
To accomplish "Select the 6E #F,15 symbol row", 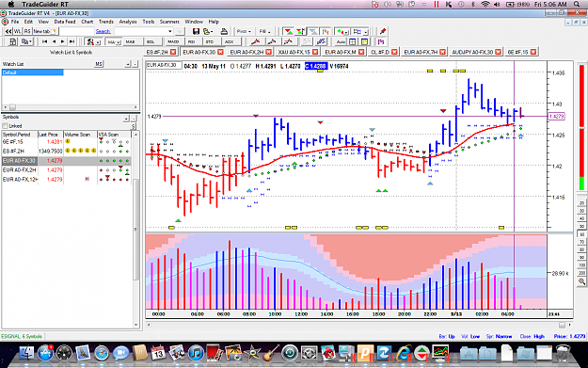I will pyautogui.click(x=67, y=142).
